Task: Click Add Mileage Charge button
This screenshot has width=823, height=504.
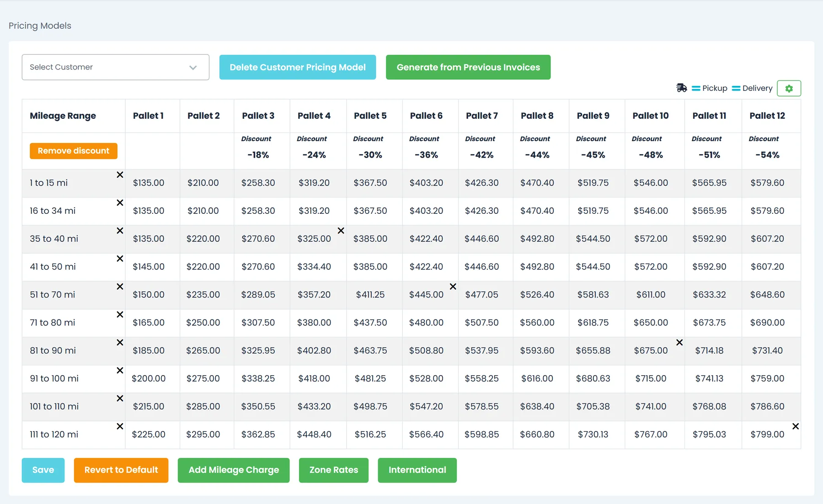Action: 234,470
